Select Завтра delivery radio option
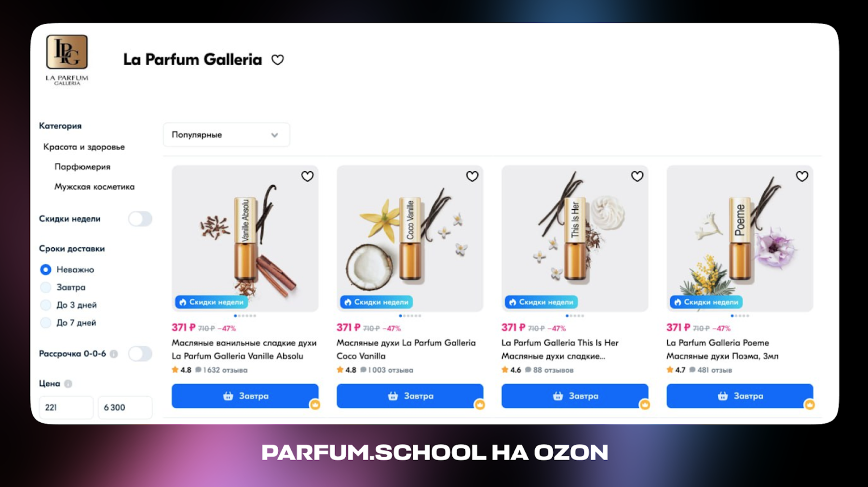 tap(46, 287)
